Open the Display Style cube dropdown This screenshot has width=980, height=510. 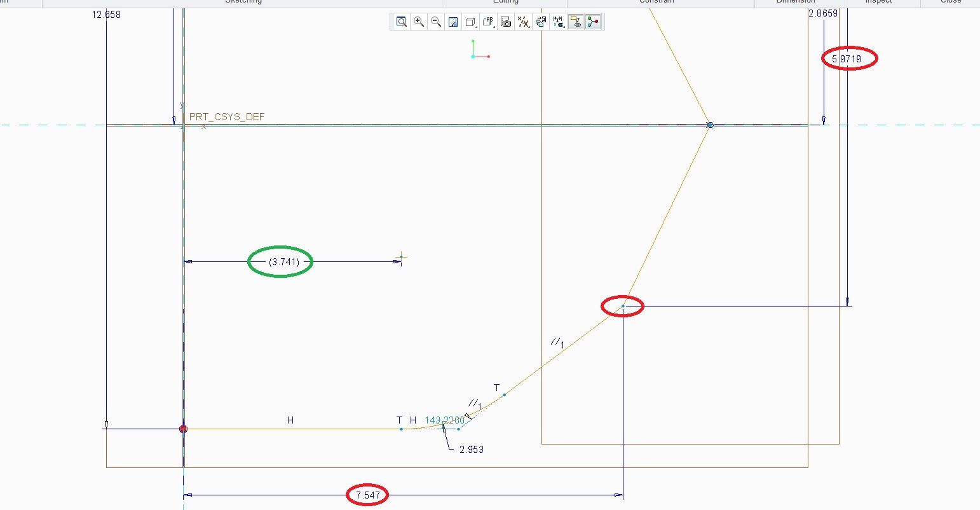click(x=471, y=22)
